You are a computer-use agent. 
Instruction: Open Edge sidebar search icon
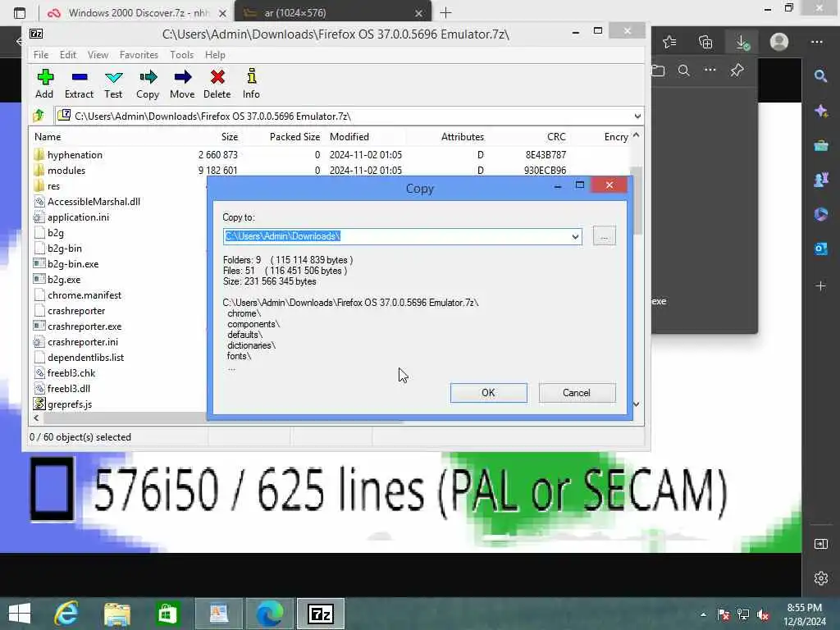click(820, 76)
